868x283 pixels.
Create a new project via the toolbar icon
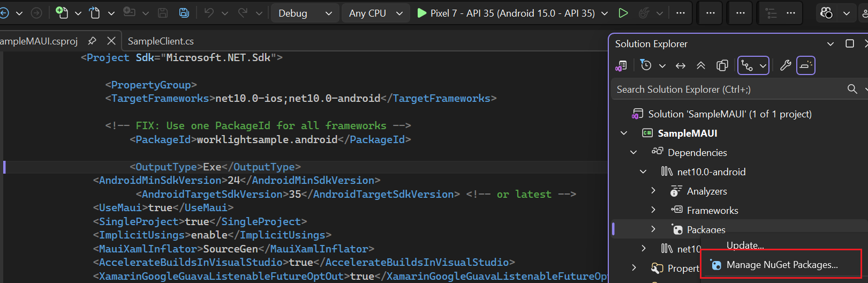62,13
